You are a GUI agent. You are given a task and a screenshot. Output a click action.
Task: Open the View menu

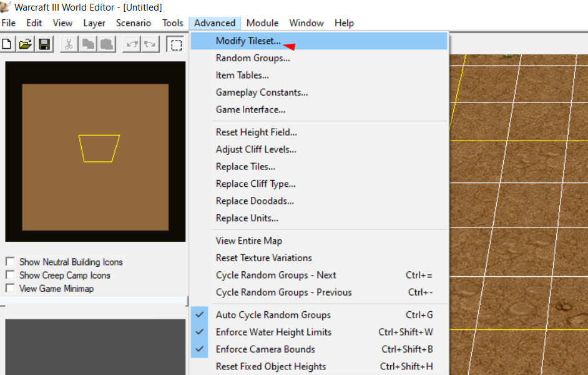click(62, 23)
